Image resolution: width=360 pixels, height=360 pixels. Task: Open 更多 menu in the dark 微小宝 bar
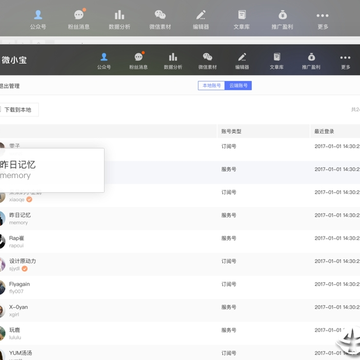coord(346,61)
